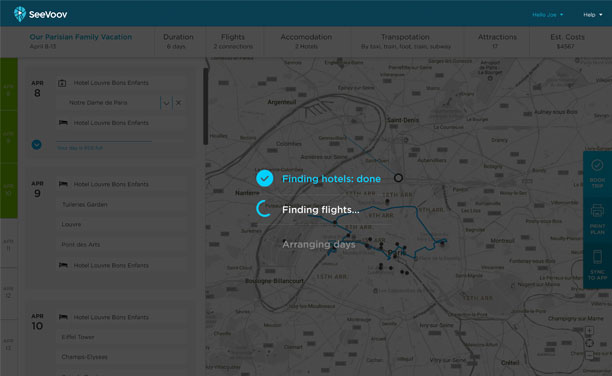The width and height of the screenshot is (612, 376).
Task: Click the Finding hotels done checkmark
Action: pos(265,178)
